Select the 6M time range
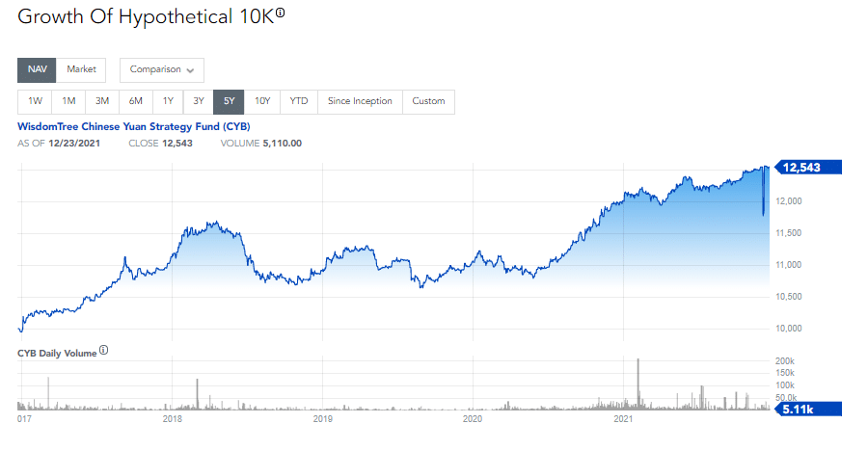868x450 pixels. click(x=136, y=102)
